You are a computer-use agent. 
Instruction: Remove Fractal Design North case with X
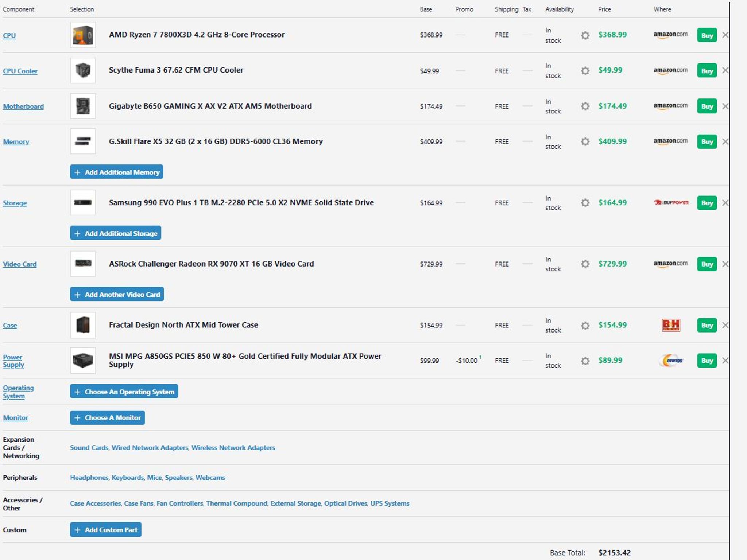tap(725, 325)
